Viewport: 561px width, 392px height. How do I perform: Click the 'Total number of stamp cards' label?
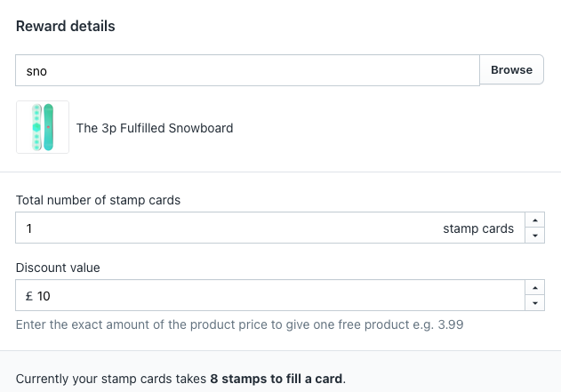click(x=98, y=200)
